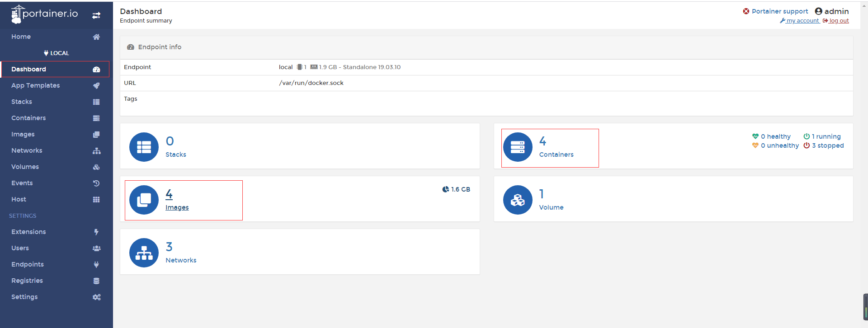
Task: Click the page scrollbar handle
Action: (x=865, y=307)
